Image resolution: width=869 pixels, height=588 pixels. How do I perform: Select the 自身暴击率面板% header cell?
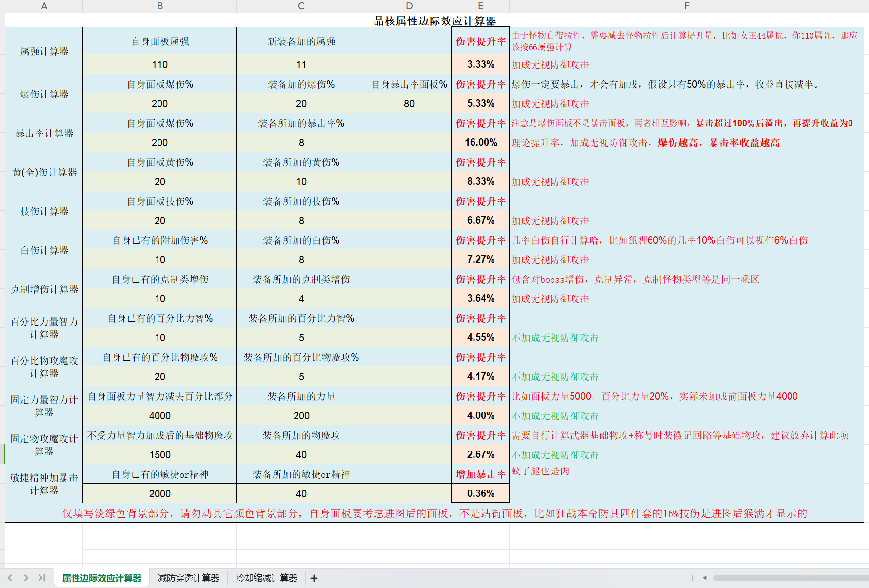pyautogui.click(x=409, y=84)
